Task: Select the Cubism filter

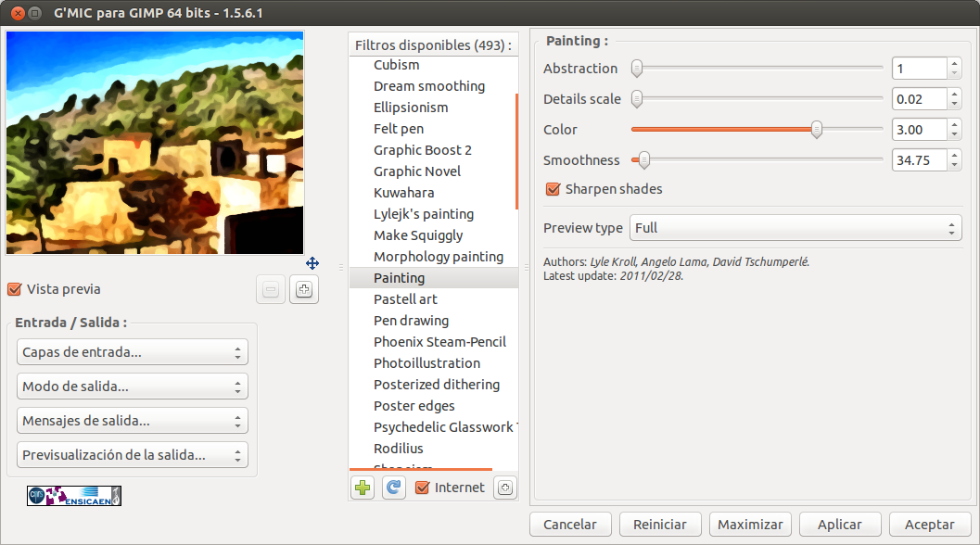Action: pos(396,65)
